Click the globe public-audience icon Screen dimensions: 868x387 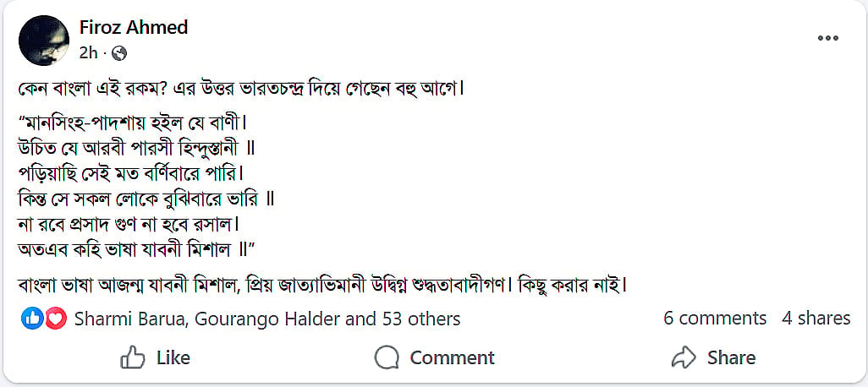point(119,53)
